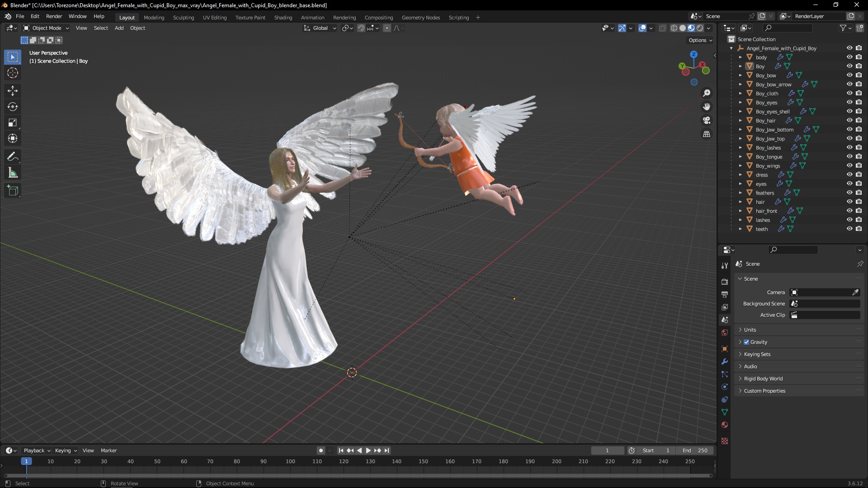The height and width of the screenshot is (488, 868).
Task: Open the viewport Options dropdown
Action: [x=700, y=40]
